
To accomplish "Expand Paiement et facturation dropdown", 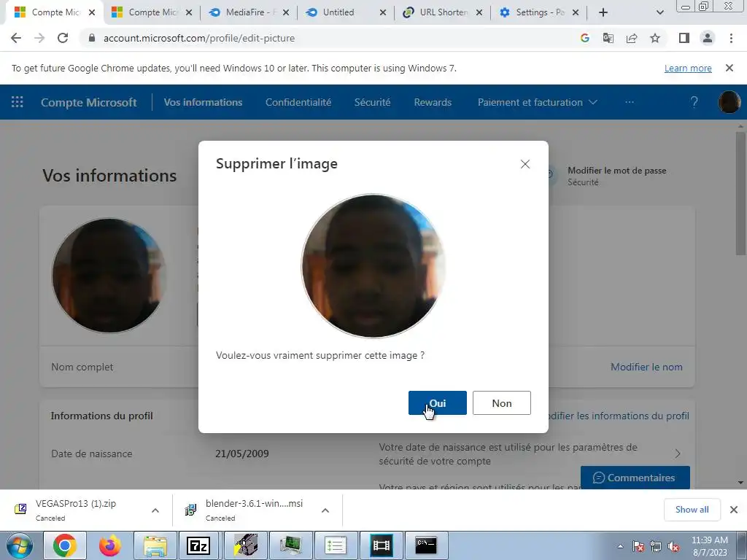I will point(538,102).
